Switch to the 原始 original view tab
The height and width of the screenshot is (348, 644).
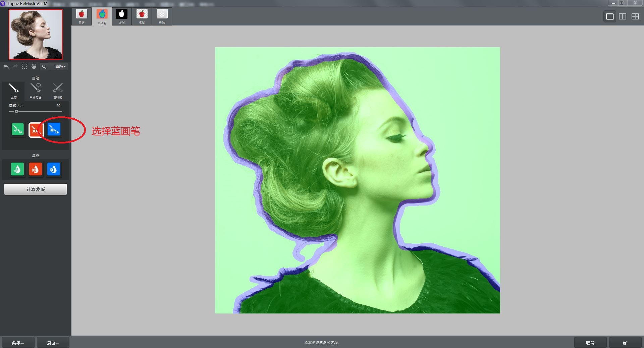[x=82, y=16]
